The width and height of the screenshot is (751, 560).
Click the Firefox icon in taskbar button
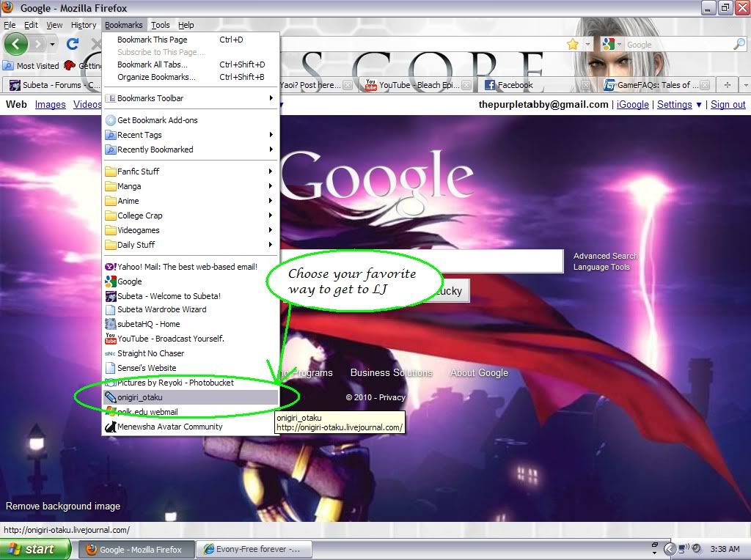(92, 550)
